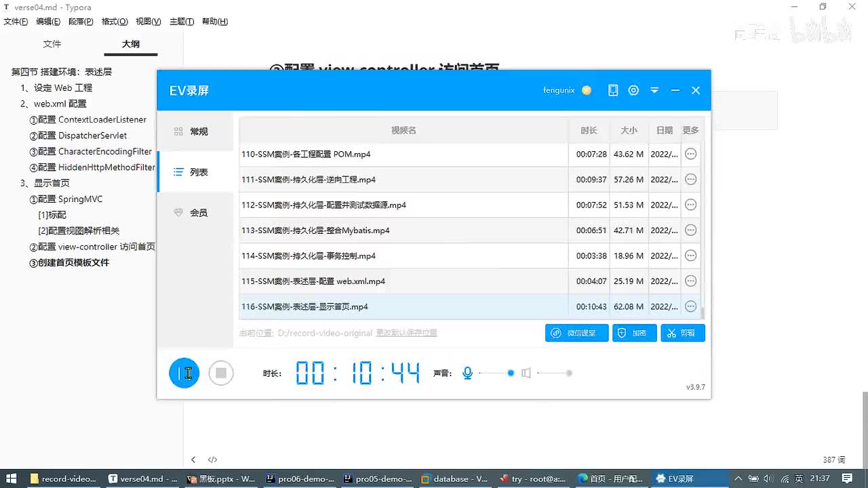The image size is (868, 488).
Task: Click the 微信课堂 button
Action: tap(576, 333)
